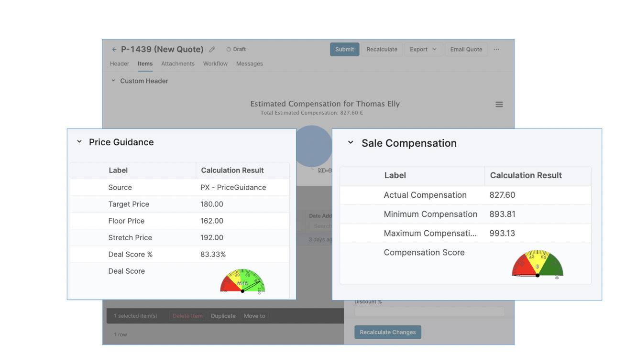637x364 pixels.
Task: Switch to the Header tab
Action: pyautogui.click(x=120, y=64)
